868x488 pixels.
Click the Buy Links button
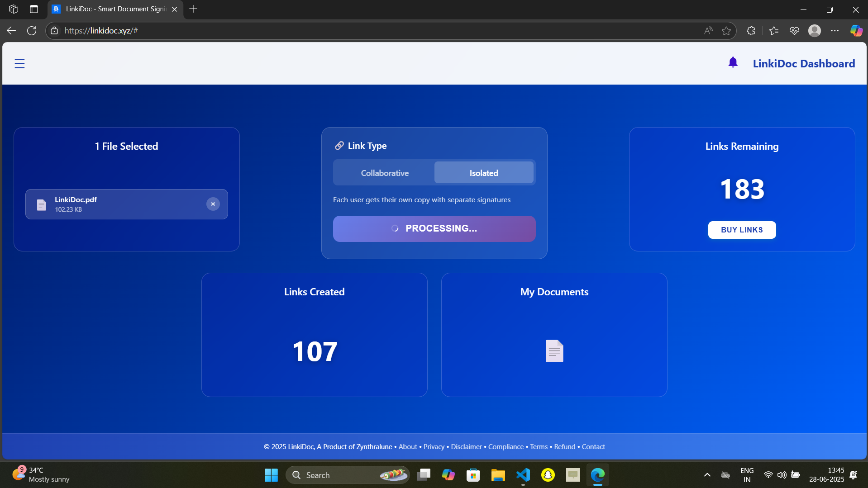pyautogui.click(x=742, y=230)
